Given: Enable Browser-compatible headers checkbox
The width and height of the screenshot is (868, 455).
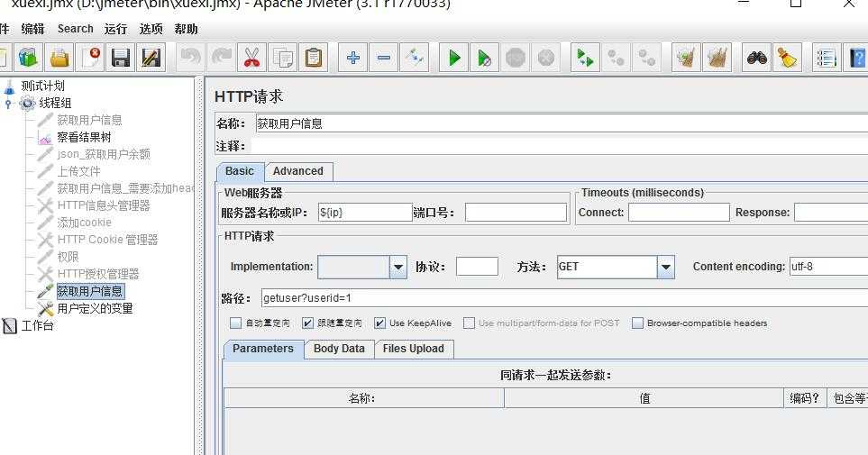Looking at the screenshot, I should (x=638, y=323).
